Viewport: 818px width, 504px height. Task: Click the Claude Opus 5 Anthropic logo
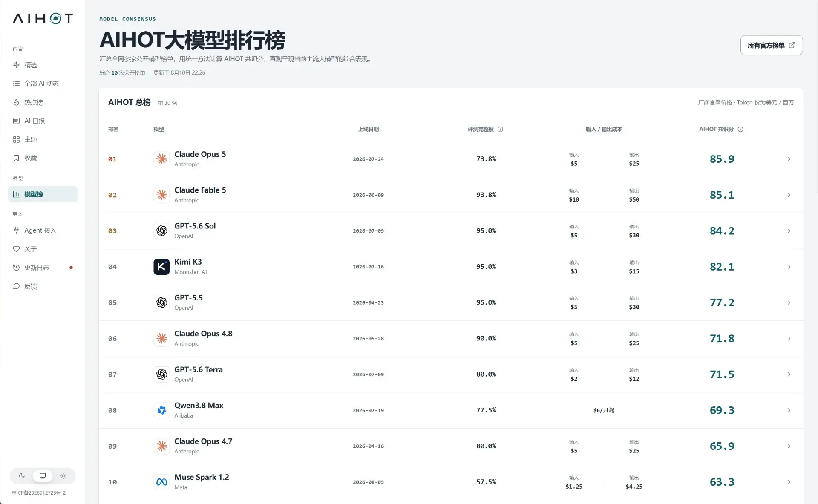[x=161, y=159]
